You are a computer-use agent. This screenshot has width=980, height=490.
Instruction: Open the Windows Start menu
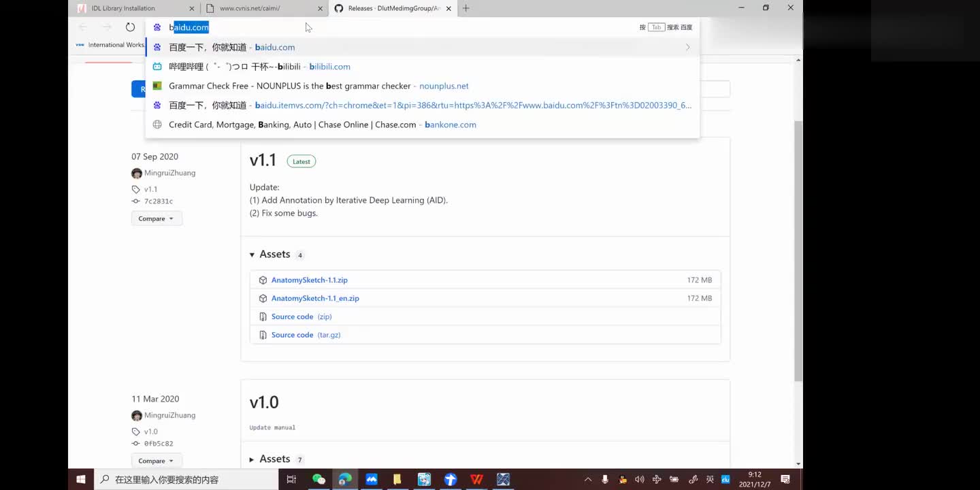[x=81, y=479]
